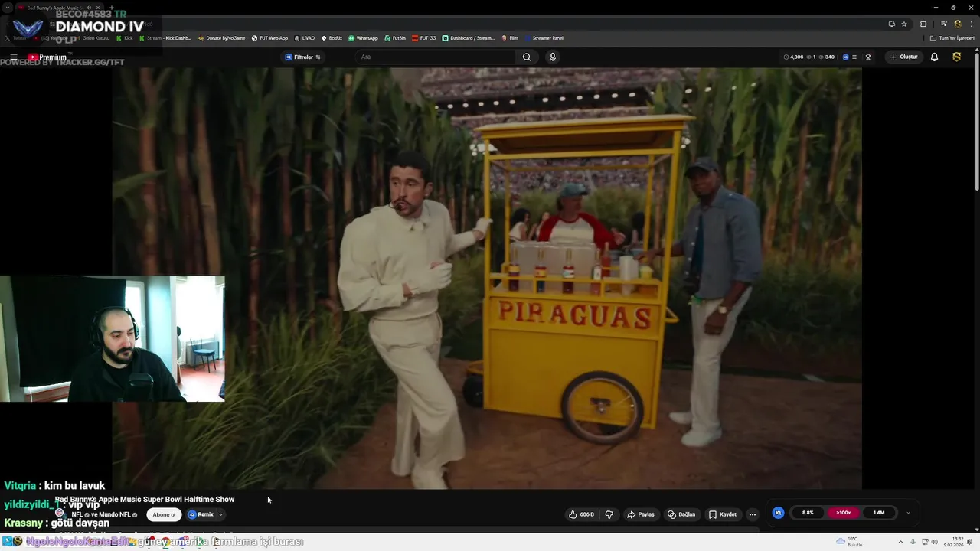
Task: Open the Chrome extensions puzzle icon
Action: 923,24
